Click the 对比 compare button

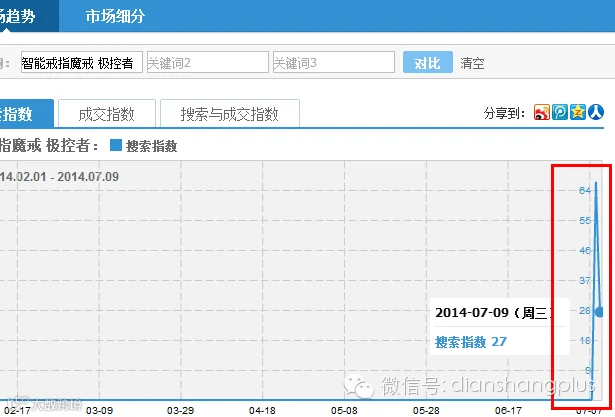click(x=428, y=62)
